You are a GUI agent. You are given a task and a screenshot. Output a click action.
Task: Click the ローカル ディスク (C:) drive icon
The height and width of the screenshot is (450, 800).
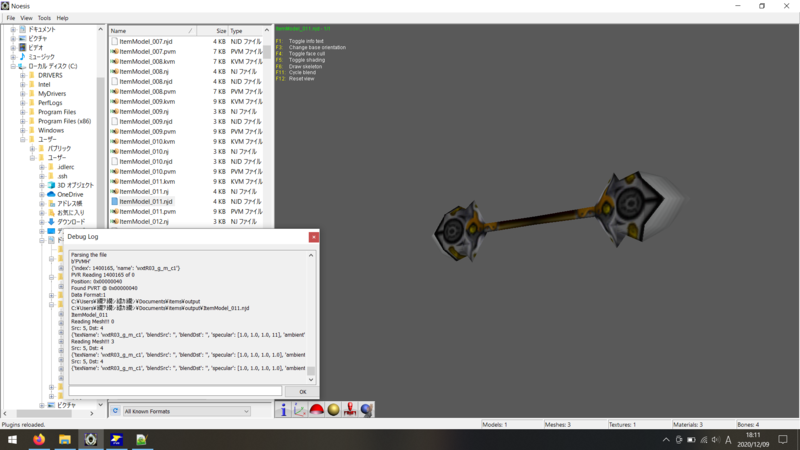click(22, 66)
